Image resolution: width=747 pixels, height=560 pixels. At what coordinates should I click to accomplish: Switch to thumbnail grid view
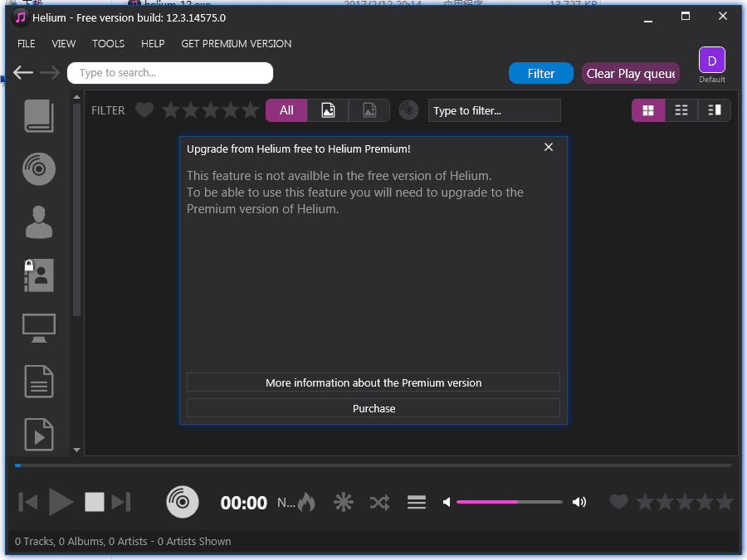[x=648, y=110]
